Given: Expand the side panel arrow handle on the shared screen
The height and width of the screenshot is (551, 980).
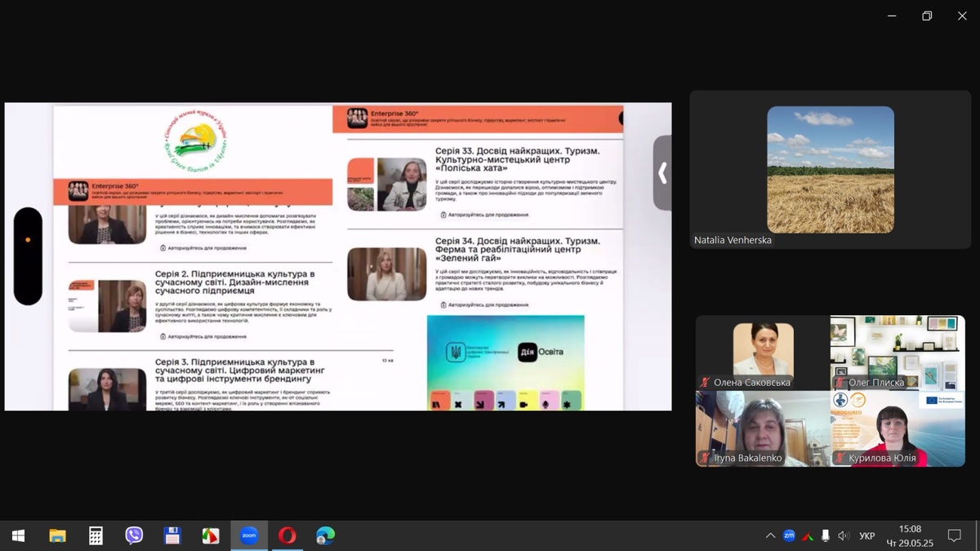Looking at the screenshot, I should point(662,173).
